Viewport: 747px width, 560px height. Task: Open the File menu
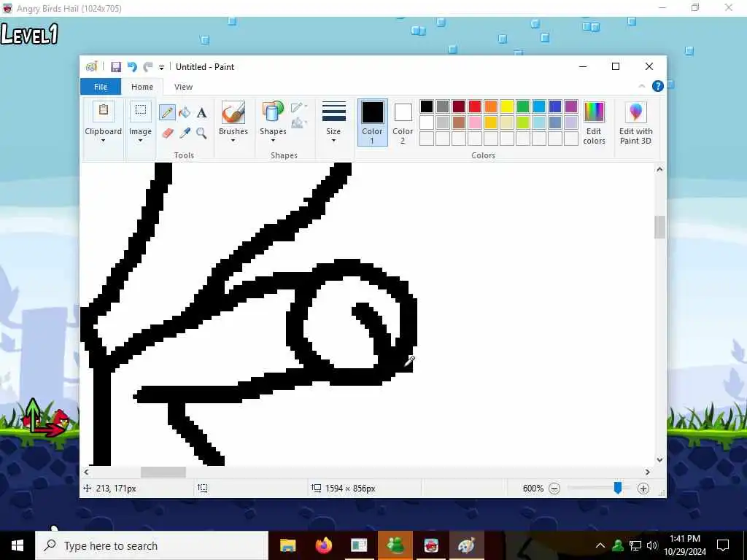(101, 87)
